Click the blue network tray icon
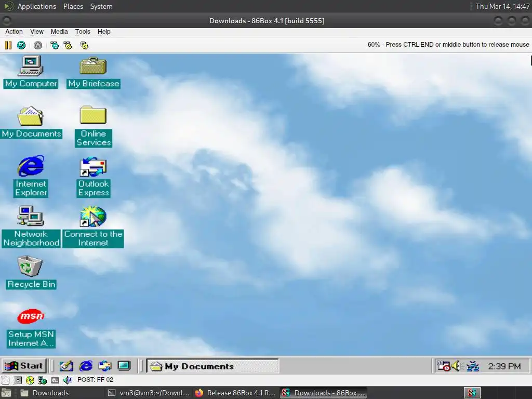Image resolution: width=532 pixels, height=399 pixels. click(x=472, y=366)
